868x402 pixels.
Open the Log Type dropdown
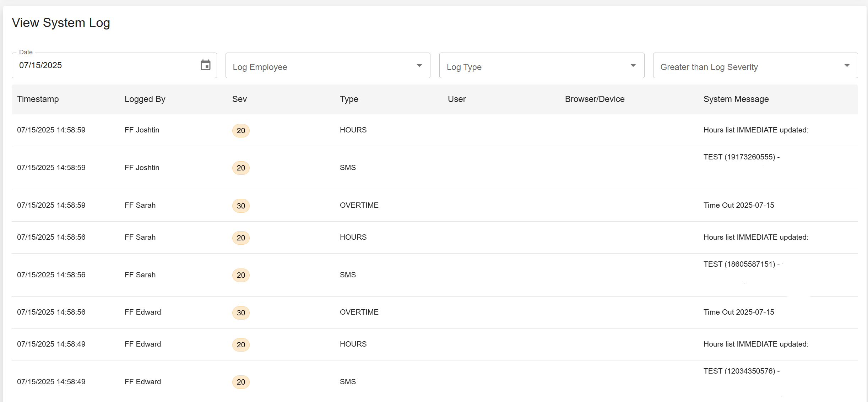[x=541, y=66]
